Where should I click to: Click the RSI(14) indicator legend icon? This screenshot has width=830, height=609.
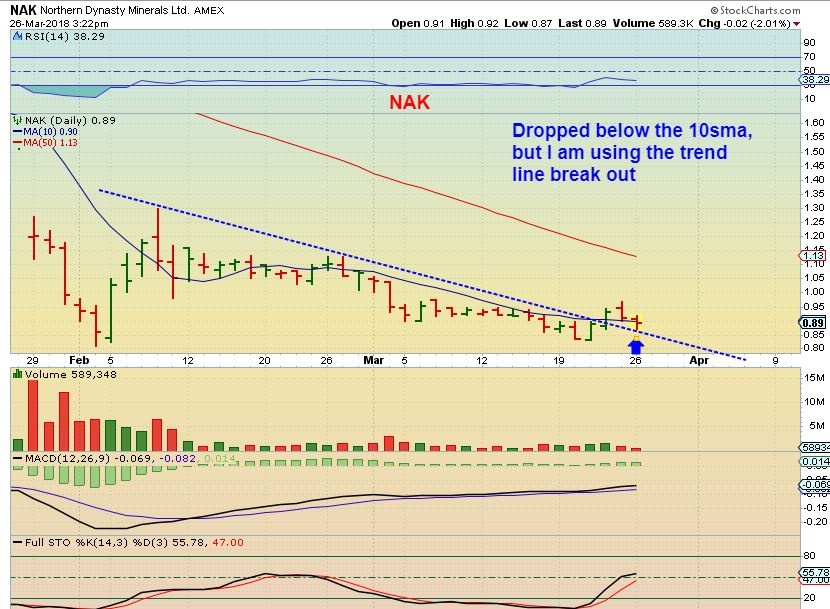click(16, 35)
